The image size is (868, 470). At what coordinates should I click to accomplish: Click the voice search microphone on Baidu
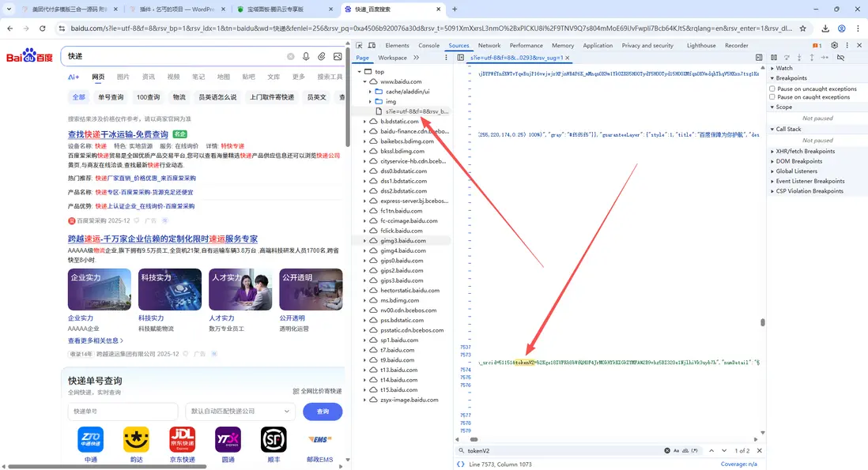pyautogui.click(x=306, y=56)
